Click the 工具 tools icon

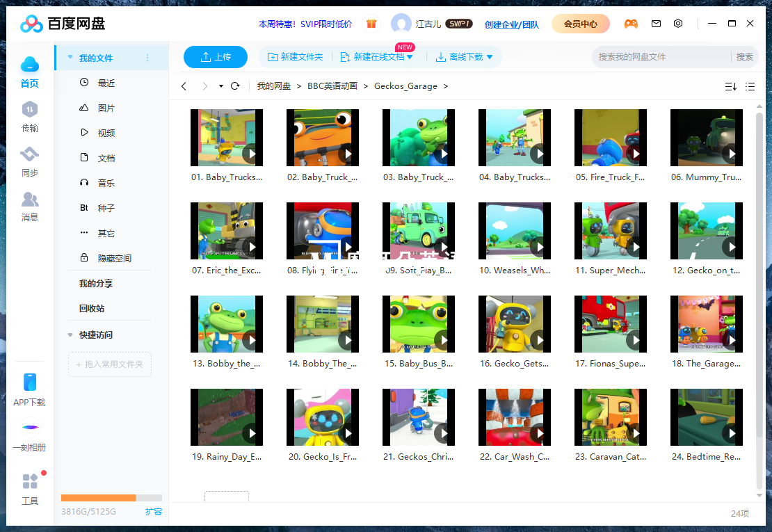click(x=29, y=482)
